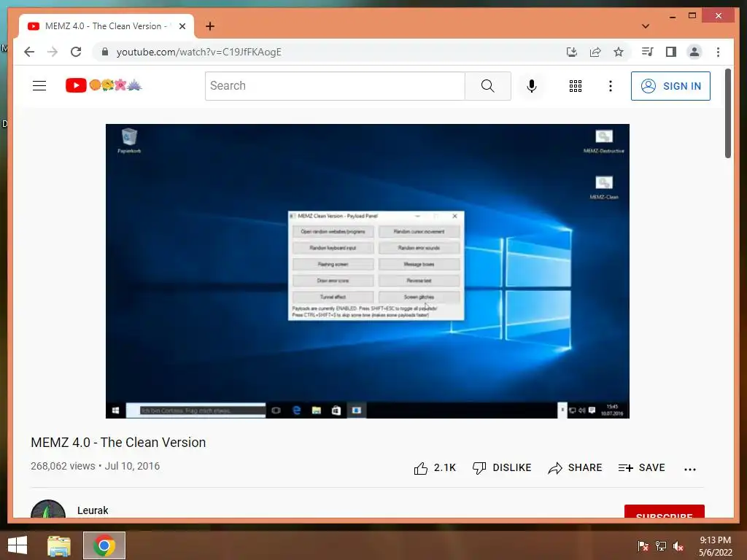Click the SIGN IN button

click(670, 86)
